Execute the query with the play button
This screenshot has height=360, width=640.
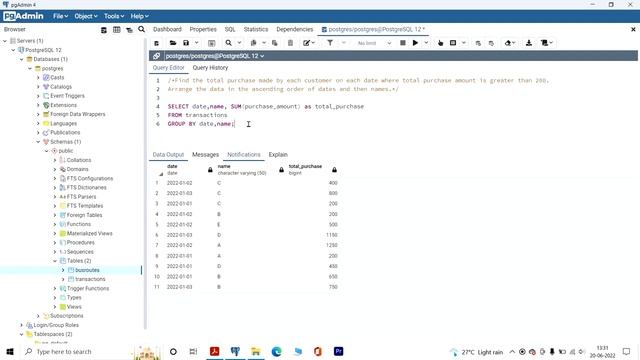coord(415,43)
